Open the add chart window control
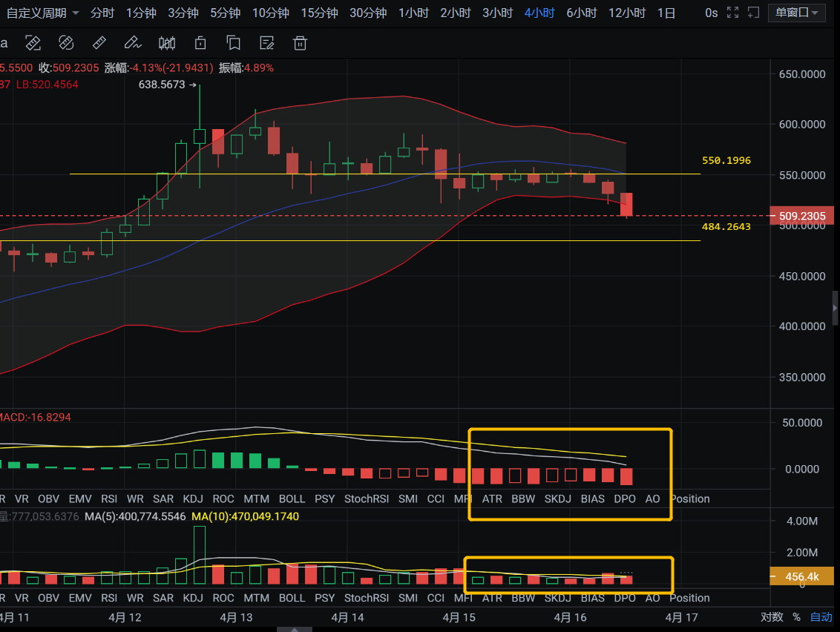The image size is (840, 632). (754, 12)
